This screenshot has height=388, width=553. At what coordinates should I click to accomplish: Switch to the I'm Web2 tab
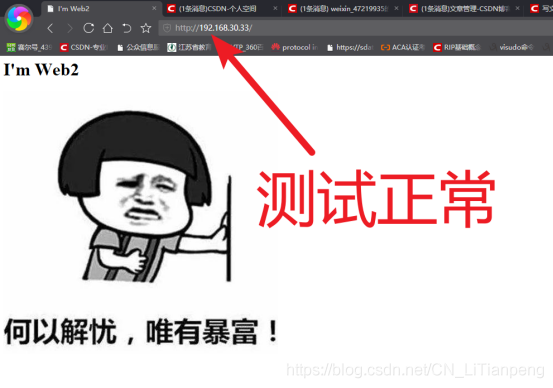coord(102,8)
